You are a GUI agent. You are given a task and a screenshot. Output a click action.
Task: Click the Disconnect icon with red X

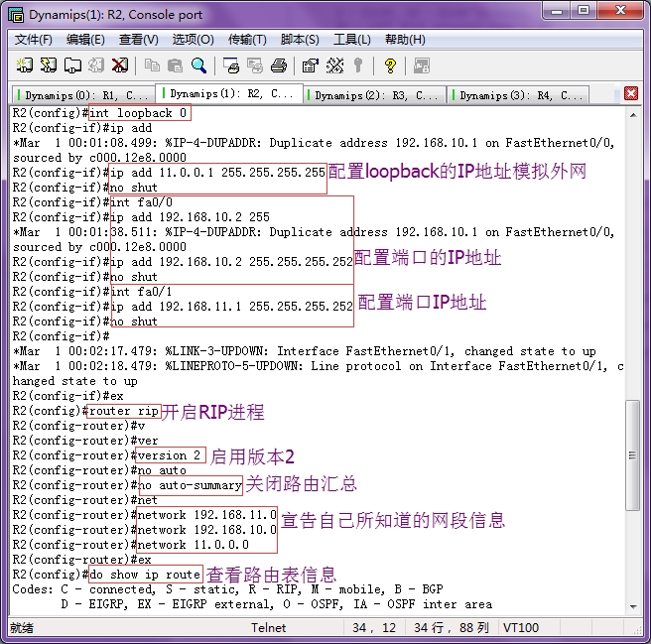(120, 65)
